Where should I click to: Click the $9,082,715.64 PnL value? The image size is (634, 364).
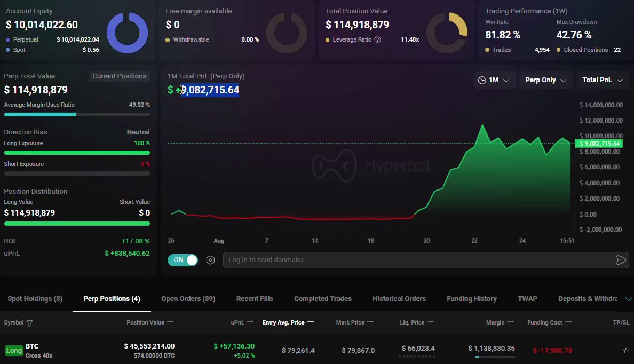(x=203, y=90)
